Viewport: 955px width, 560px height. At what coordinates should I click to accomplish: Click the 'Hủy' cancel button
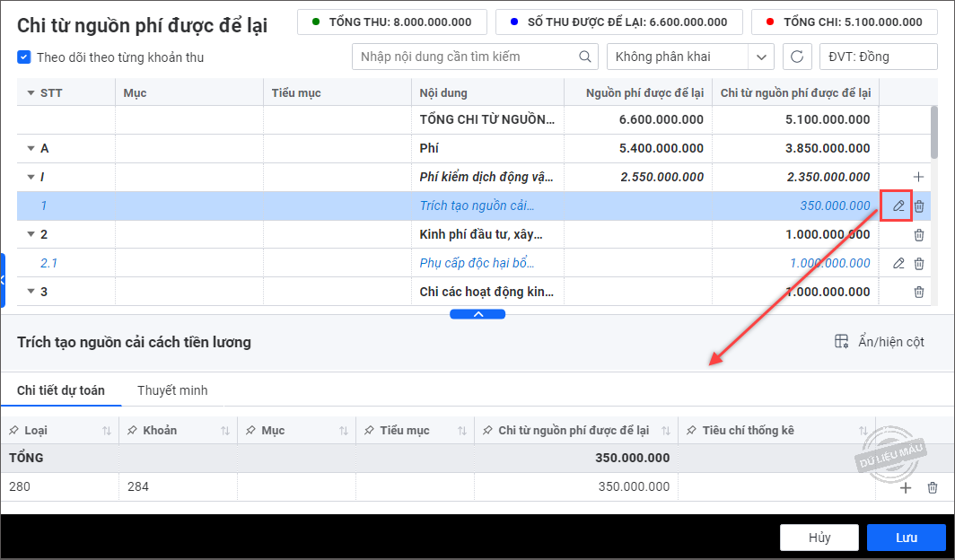tap(819, 538)
